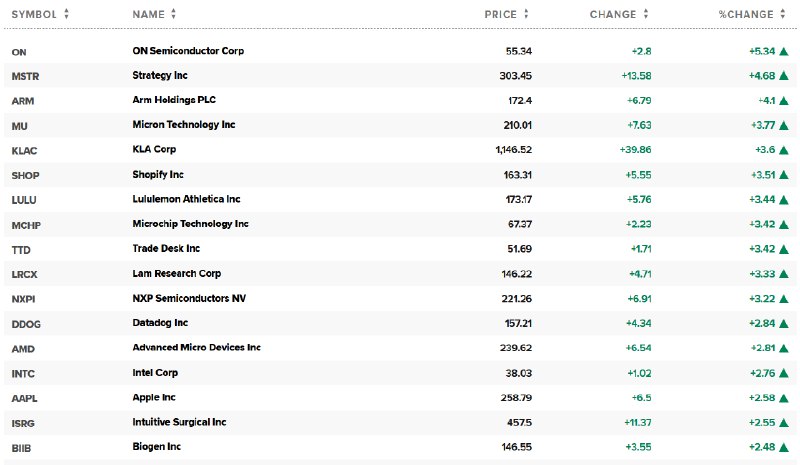Open the ON ticker symbol

pos(19,52)
